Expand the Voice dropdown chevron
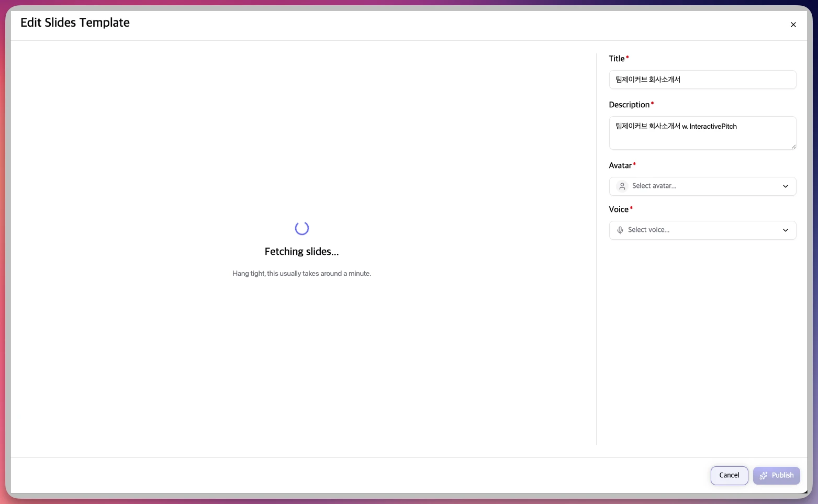 [785, 230]
